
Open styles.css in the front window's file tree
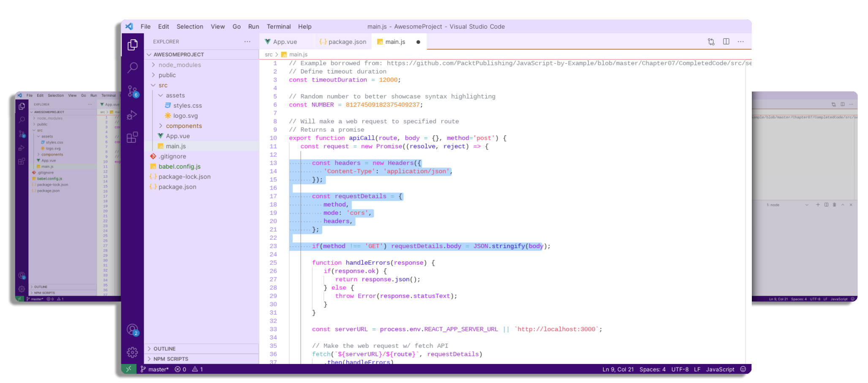click(201, 106)
